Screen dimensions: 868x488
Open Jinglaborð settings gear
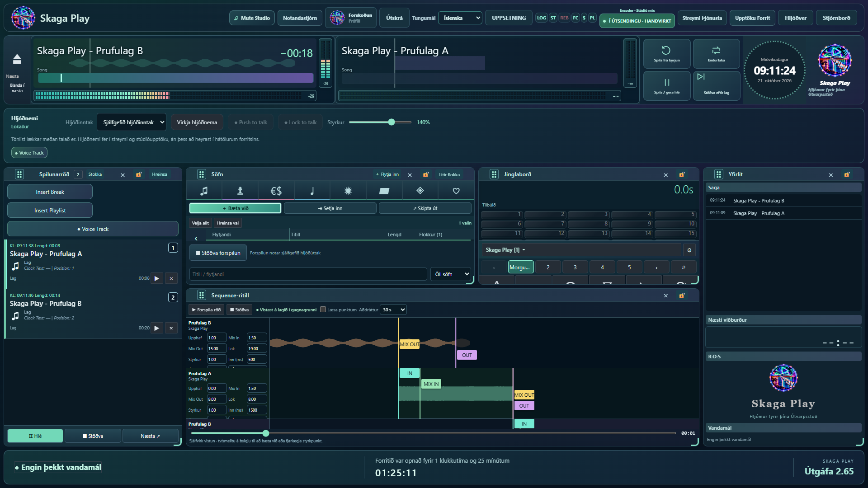tap(689, 250)
